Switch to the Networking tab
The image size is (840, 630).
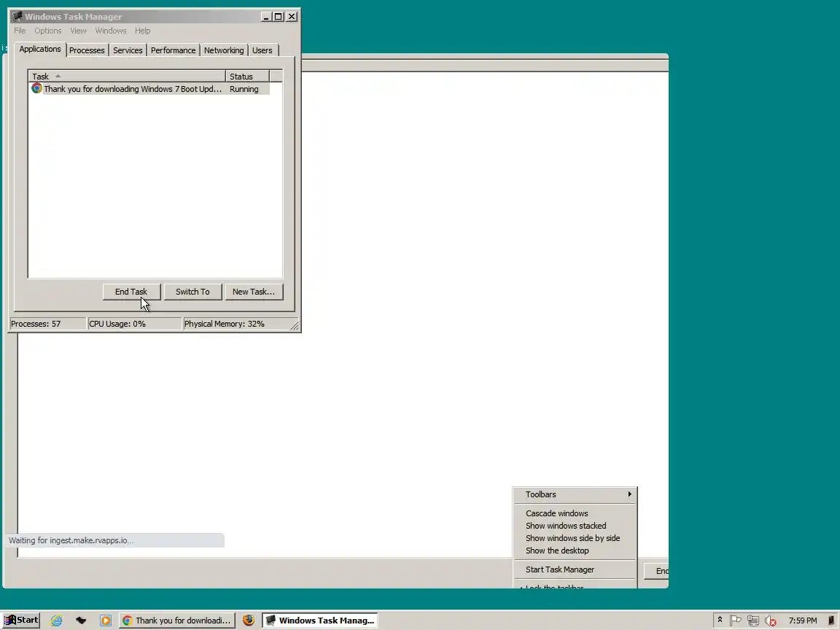pyautogui.click(x=224, y=50)
